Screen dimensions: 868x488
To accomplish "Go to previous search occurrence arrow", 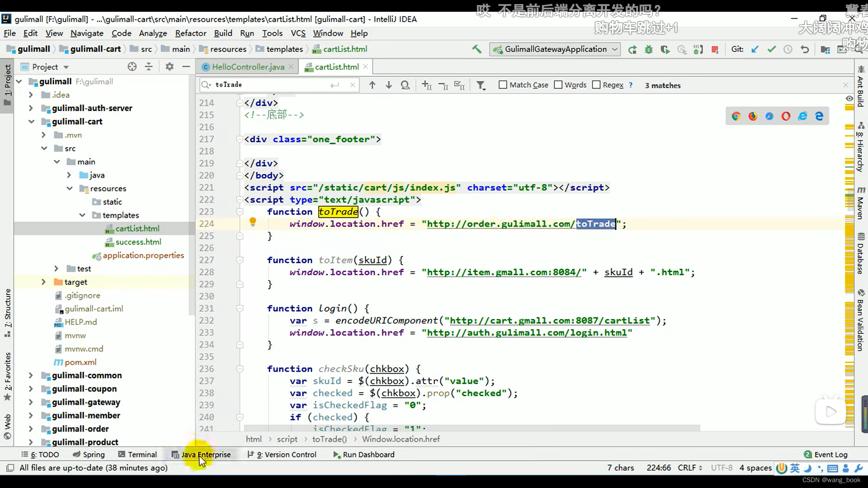I will tap(372, 85).
